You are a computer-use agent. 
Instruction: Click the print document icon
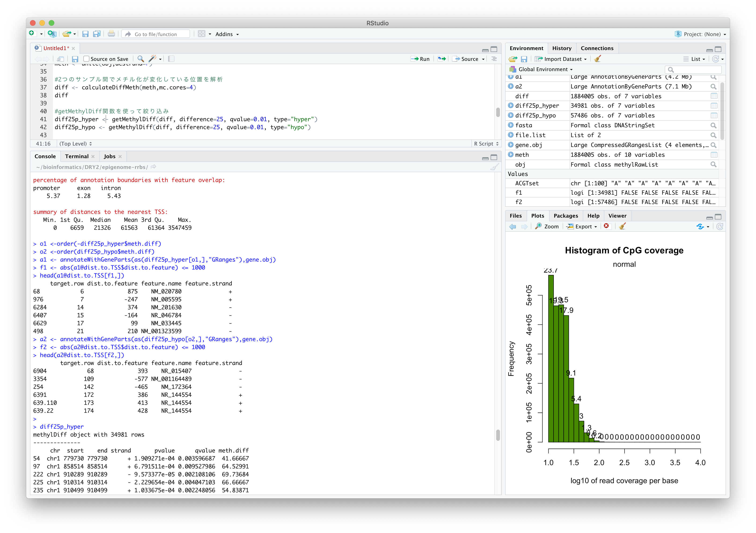click(x=111, y=34)
